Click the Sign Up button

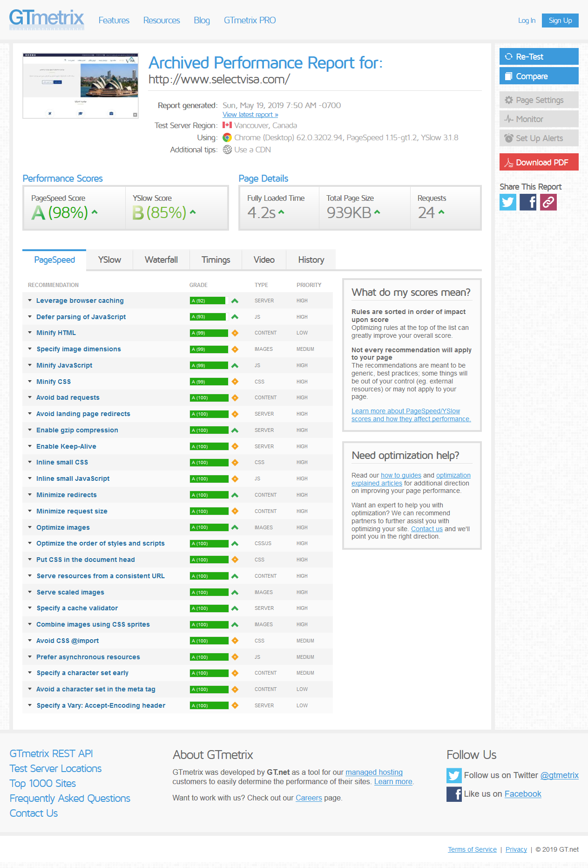pos(560,21)
